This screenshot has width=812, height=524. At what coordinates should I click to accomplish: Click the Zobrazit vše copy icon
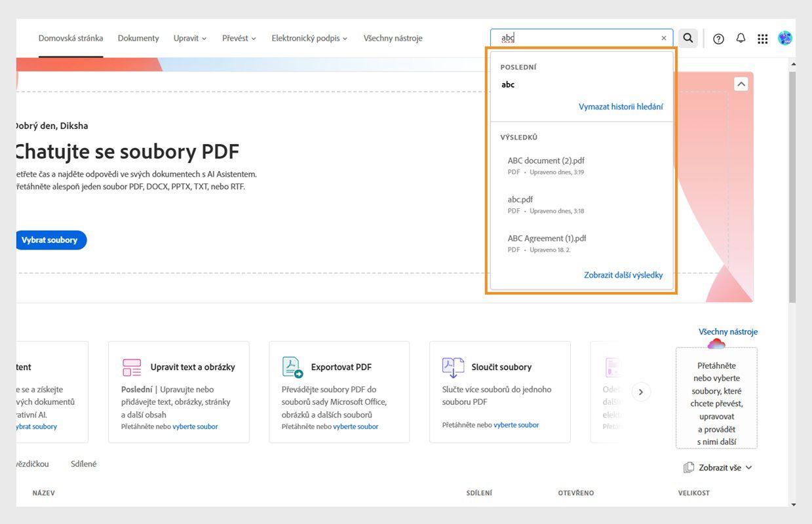tap(689, 468)
